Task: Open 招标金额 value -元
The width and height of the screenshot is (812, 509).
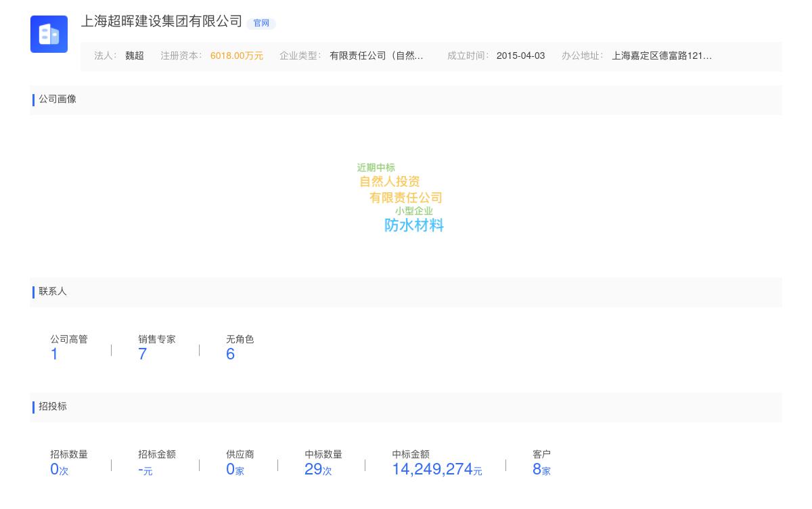Action: 145,470
